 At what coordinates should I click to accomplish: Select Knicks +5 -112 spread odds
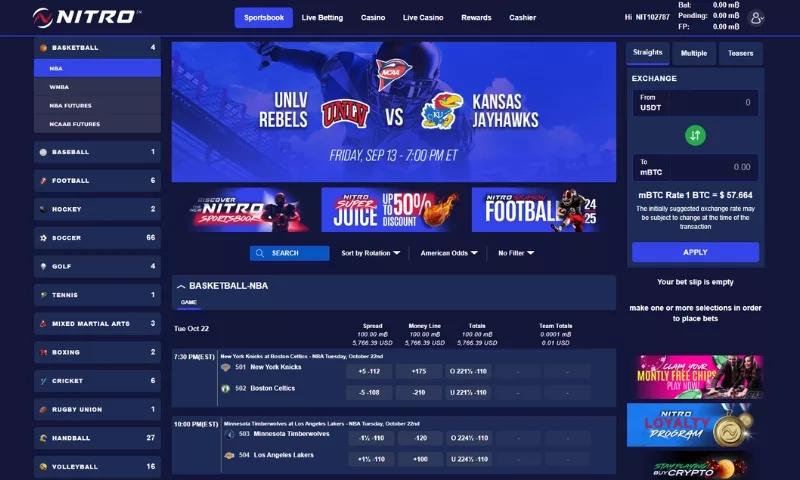click(x=369, y=371)
